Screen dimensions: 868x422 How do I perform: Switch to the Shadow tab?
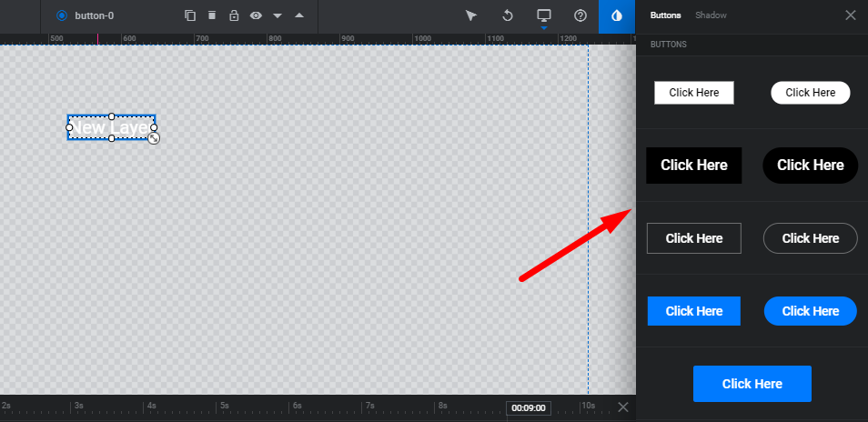pyautogui.click(x=711, y=15)
